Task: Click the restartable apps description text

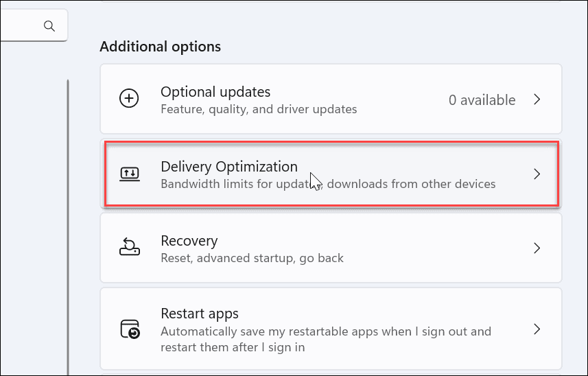Action: coord(326,338)
